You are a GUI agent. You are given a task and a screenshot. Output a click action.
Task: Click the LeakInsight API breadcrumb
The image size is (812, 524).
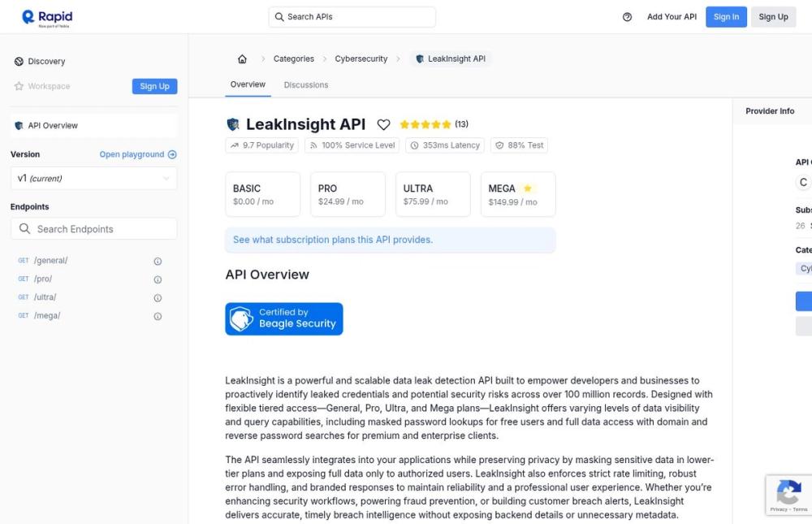tap(451, 59)
